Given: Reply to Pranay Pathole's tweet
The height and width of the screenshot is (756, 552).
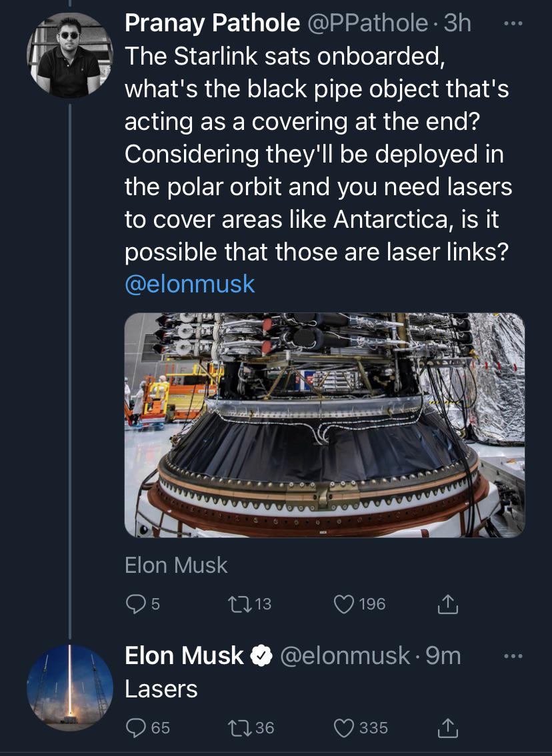Looking at the screenshot, I should 138,603.
